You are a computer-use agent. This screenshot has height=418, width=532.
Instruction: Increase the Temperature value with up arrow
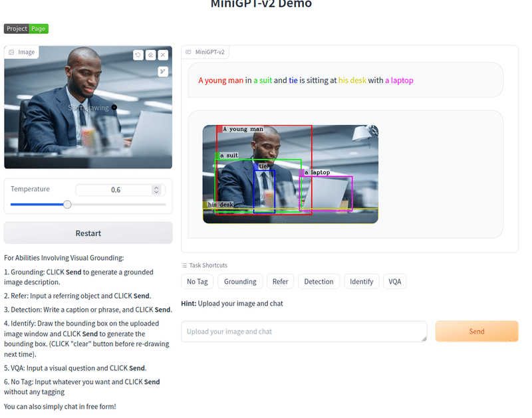coord(156,188)
